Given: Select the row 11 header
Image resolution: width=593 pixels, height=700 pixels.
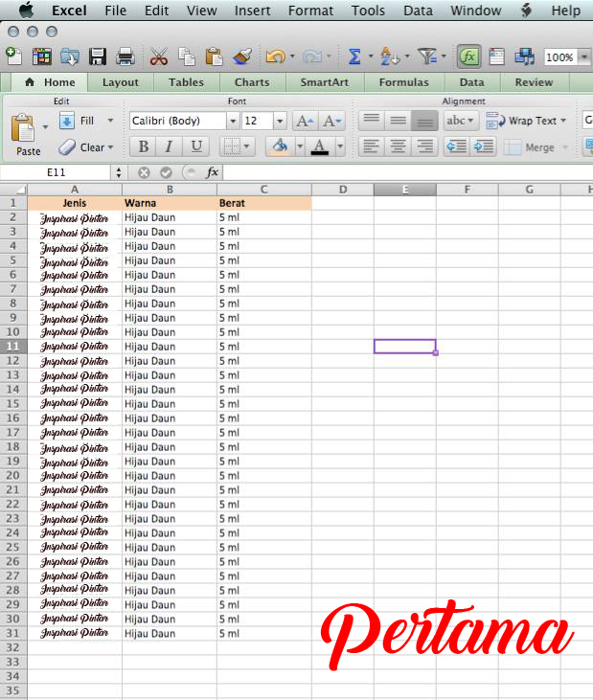Looking at the screenshot, I should pyautogui.click(x=13, y=347).
